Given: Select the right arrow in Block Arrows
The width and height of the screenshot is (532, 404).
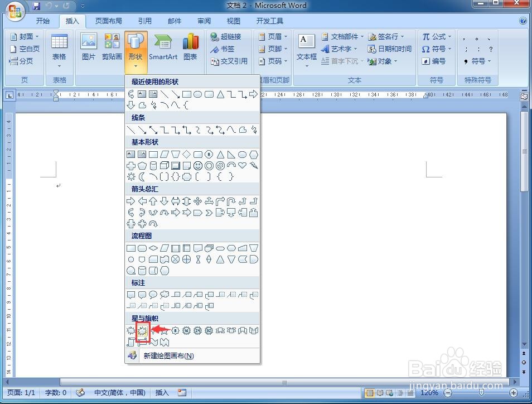Looking at the screenshot, I should [x=131, y=201].
